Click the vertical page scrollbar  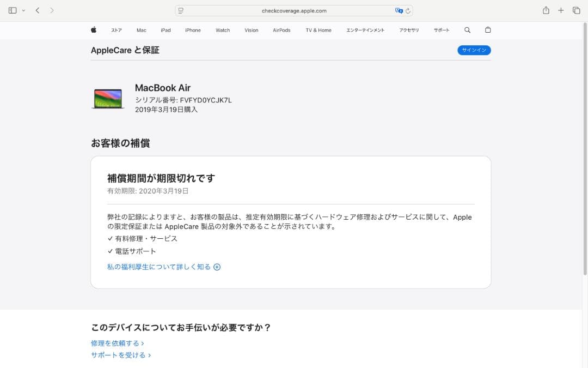tap(585, 149)
